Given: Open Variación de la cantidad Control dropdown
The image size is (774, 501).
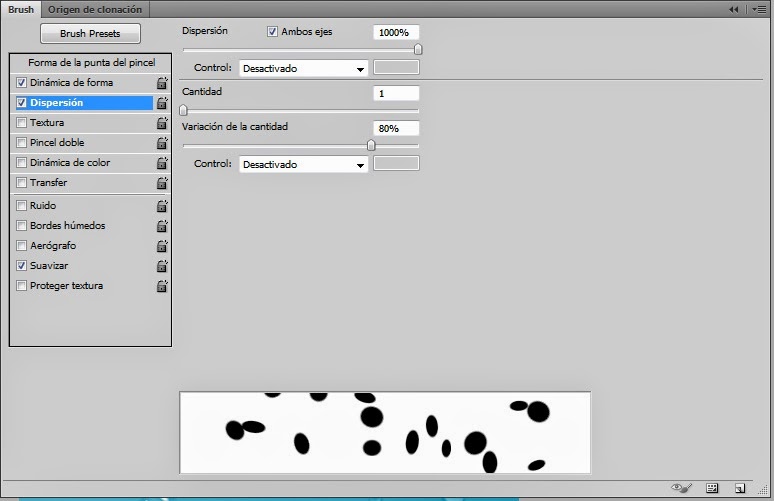Looking at the screenshot, I should pos(303,164).
